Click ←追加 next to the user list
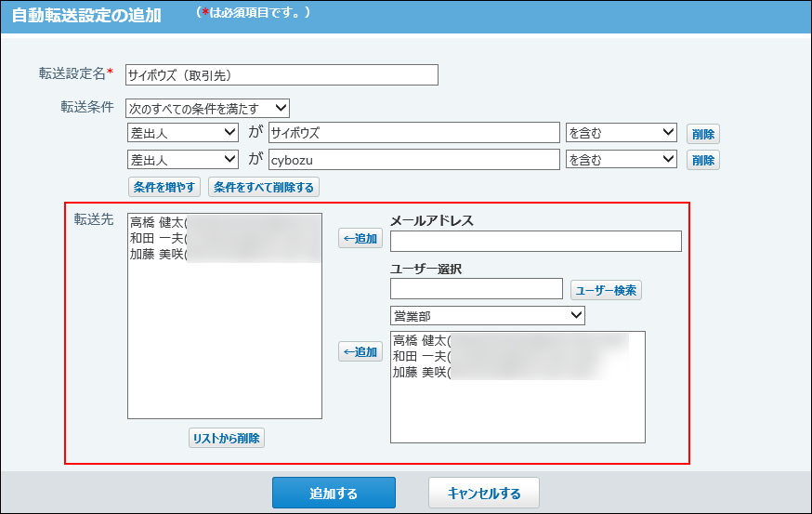812x514 pixels. (x=360, y=352)
